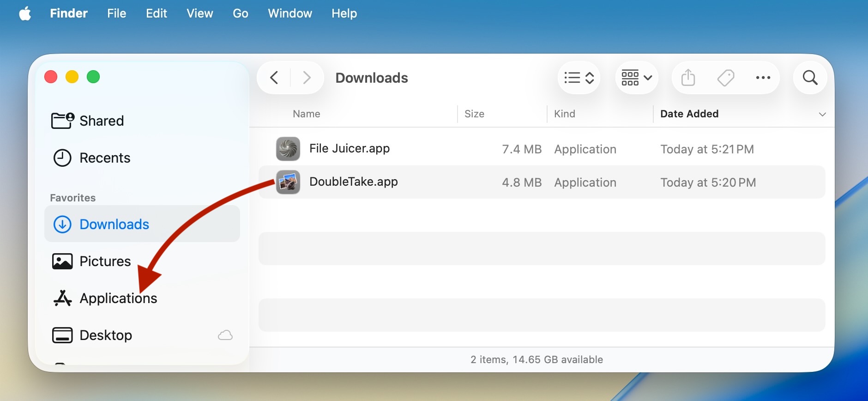868x401 pixels.
Task: Click the Shared folder icon
Action: 62,121
